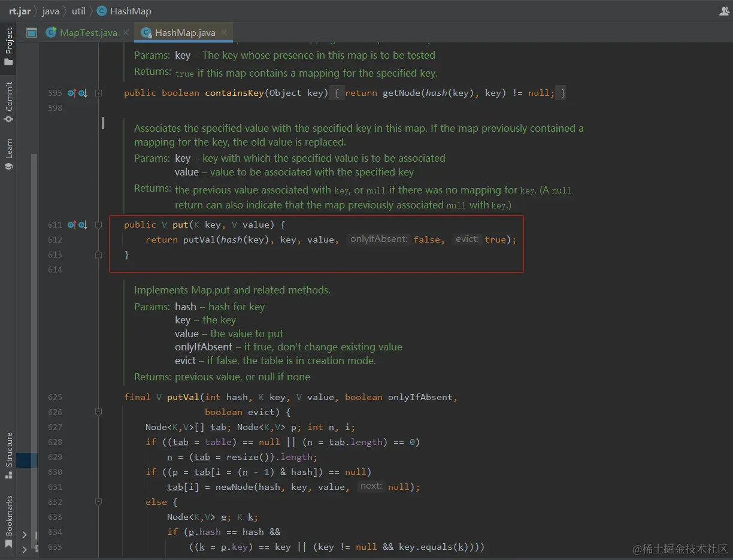The width and height of the screenshot is (733, 560).
Task: Click the overridden down-arrow gutter icon on line 595
Action: [x=83, y=93]
